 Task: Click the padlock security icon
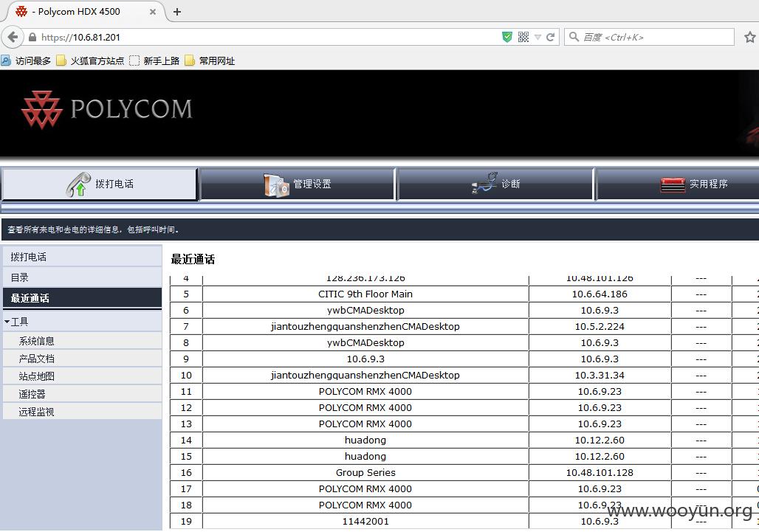(x=32, y=37)
